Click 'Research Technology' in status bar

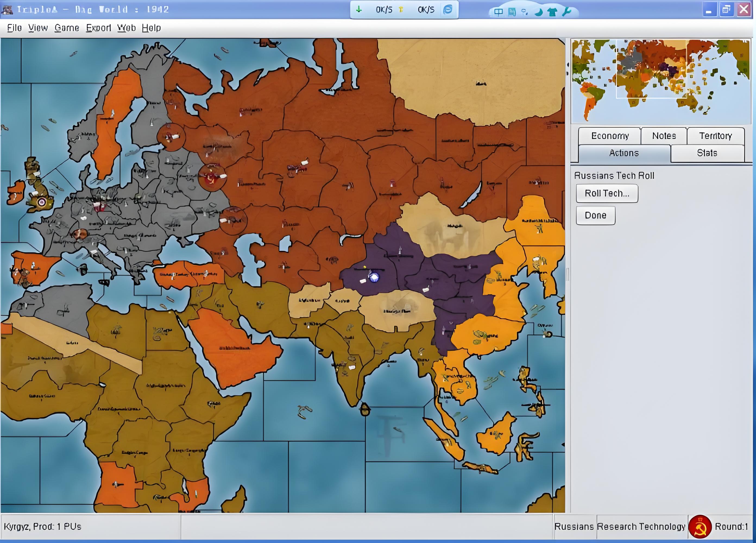point(641,527)
